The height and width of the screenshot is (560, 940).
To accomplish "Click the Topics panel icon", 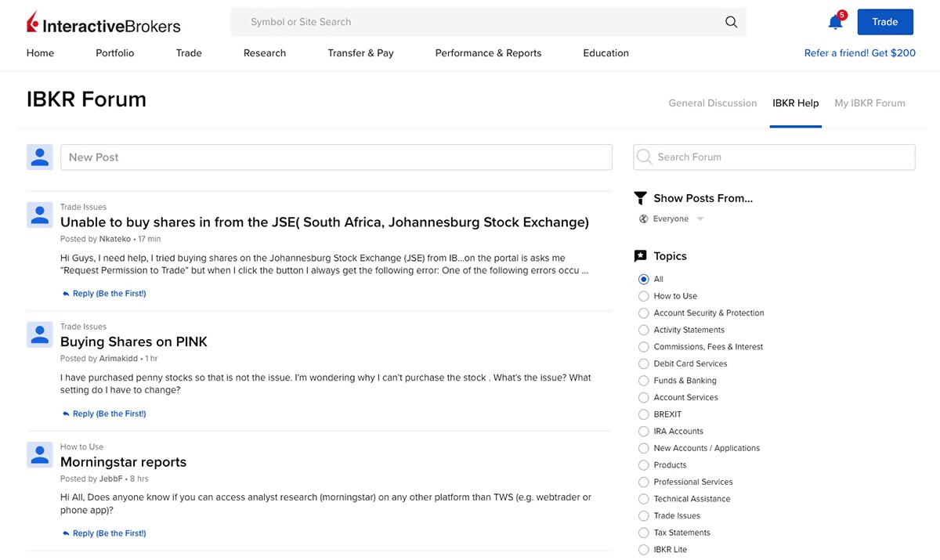I will tap(640, 255).
